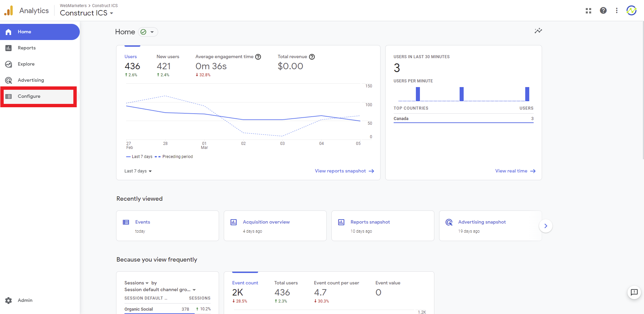Expand the Construct ICS property selector
Image resolution: width=644 pixels, height=314 pixels.
tap(86, 13)
